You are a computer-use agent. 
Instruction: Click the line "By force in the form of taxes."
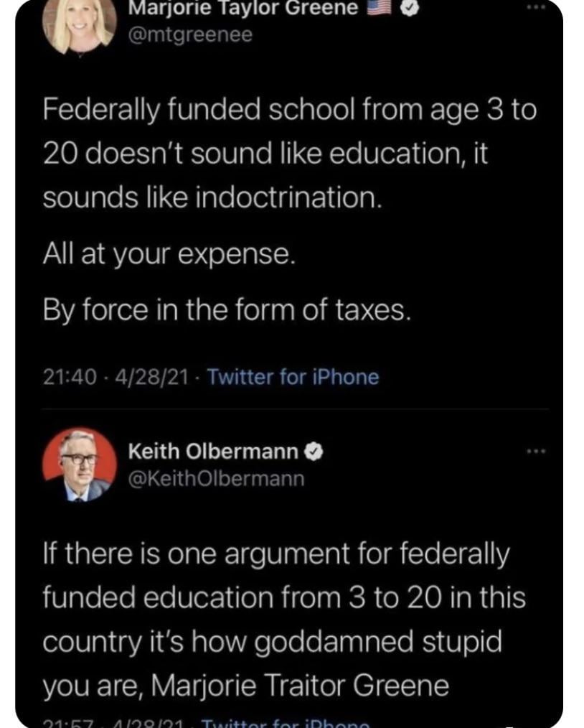pyautogui.click(x=227, y=310)
